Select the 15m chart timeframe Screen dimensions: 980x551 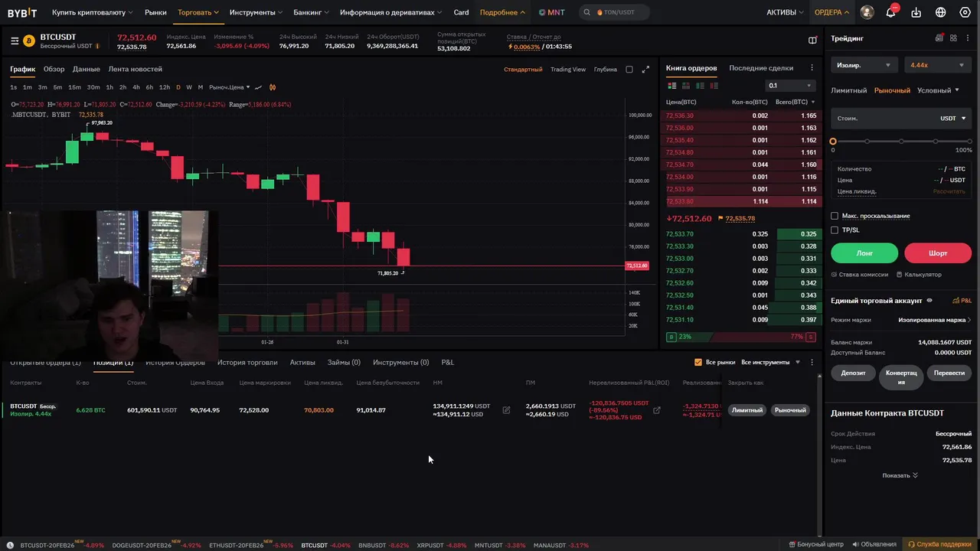pos(74,87)
